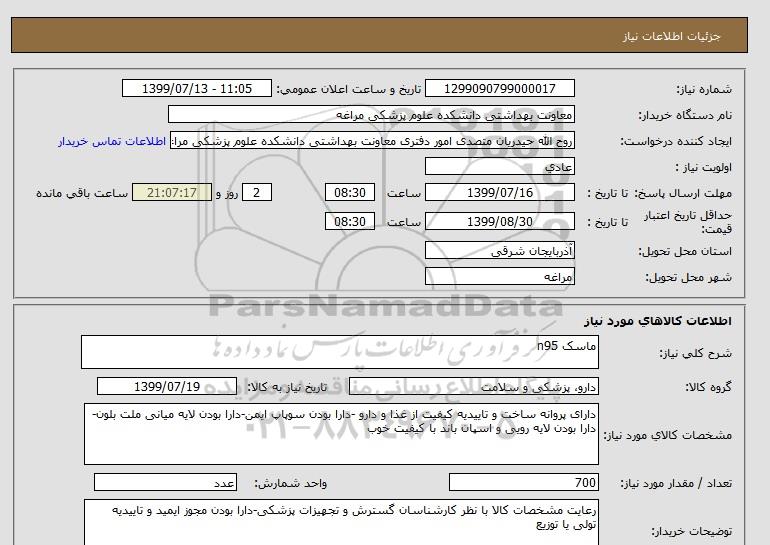Click the delivery city field مراغه
770x545 pixels.
point(499,276)
